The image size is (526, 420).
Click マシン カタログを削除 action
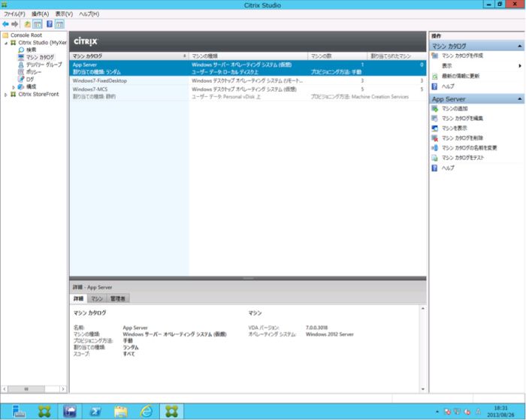point(462,138)
